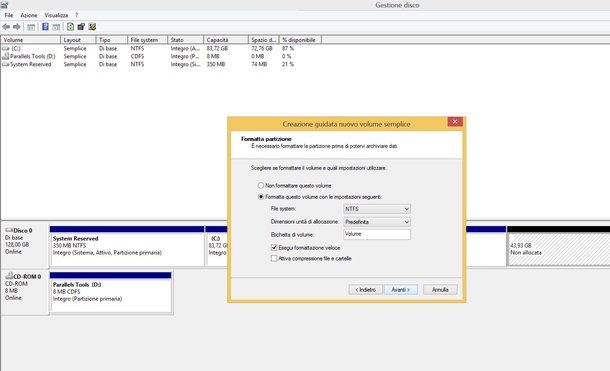Select the (C:) drive icon in volume list
This screenshot has width=610, height=371.
click(6, 49)
